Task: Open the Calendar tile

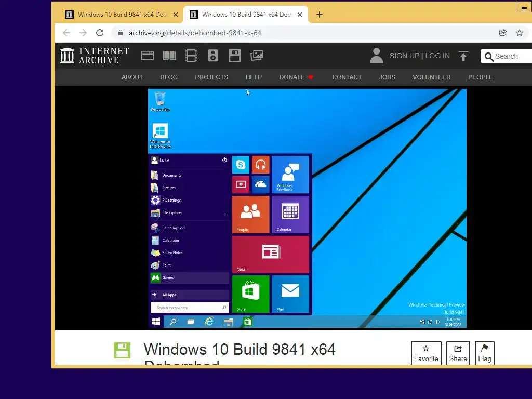Action: tap(290, 215)
